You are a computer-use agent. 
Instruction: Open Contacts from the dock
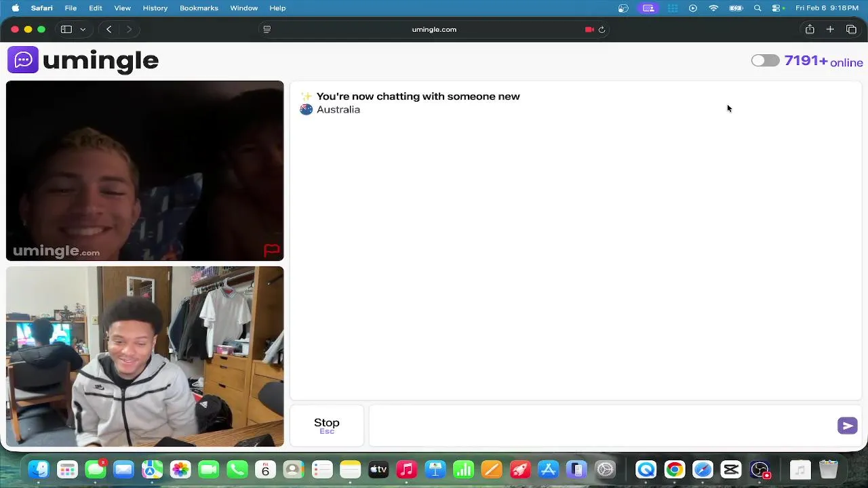click(x=293, y=470)
